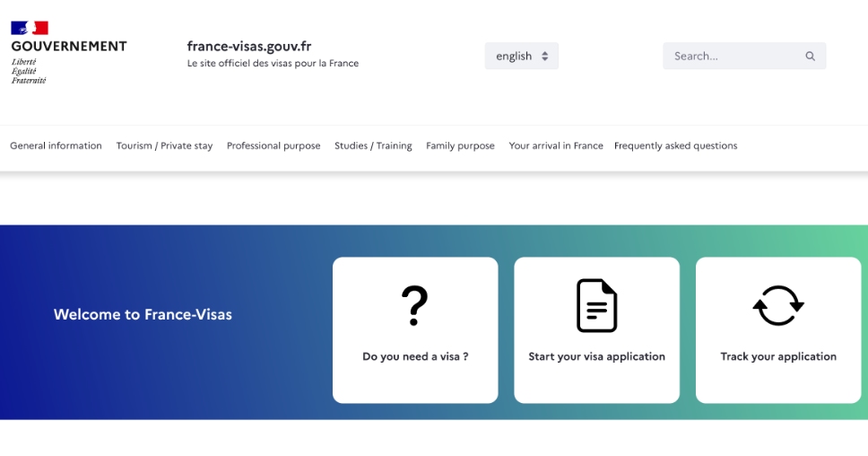Click the 'Welcome to France-Visas' heading
This screenshot has width=868, height=456.
143,314
